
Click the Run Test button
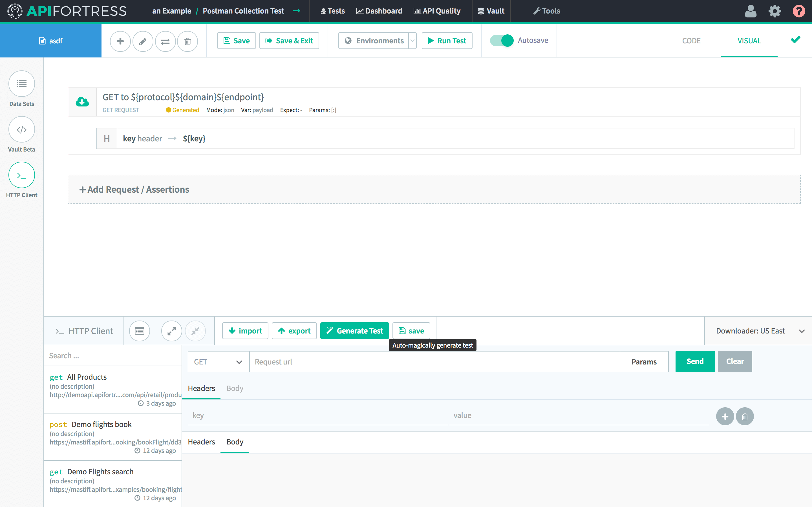447,41
